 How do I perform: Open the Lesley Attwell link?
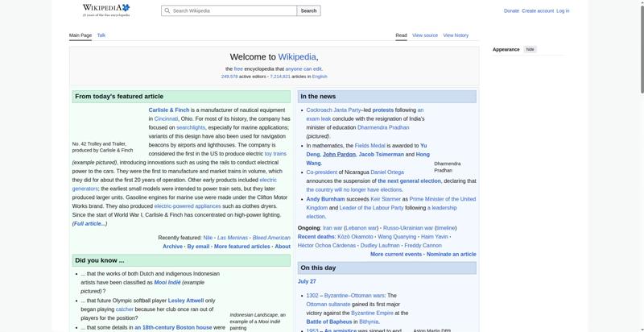pyautogui.click(x=186, y=301)
